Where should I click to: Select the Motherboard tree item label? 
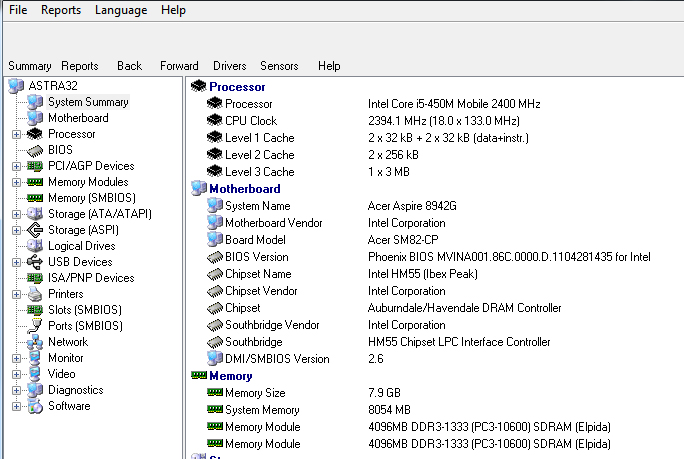pyautogui.click(x=78, y=118)
